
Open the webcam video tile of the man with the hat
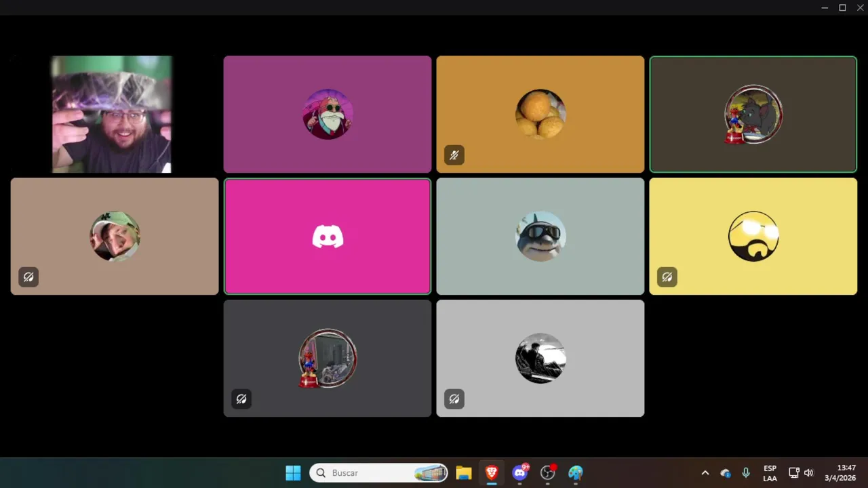tap(112, 114)
